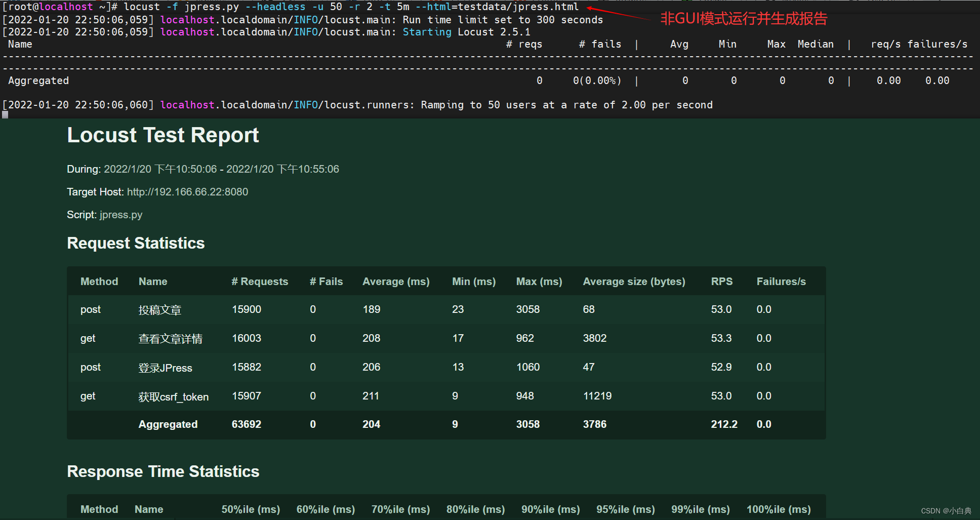Click the Min (ms) column header
980x520 pixels.
coord(474,282)
